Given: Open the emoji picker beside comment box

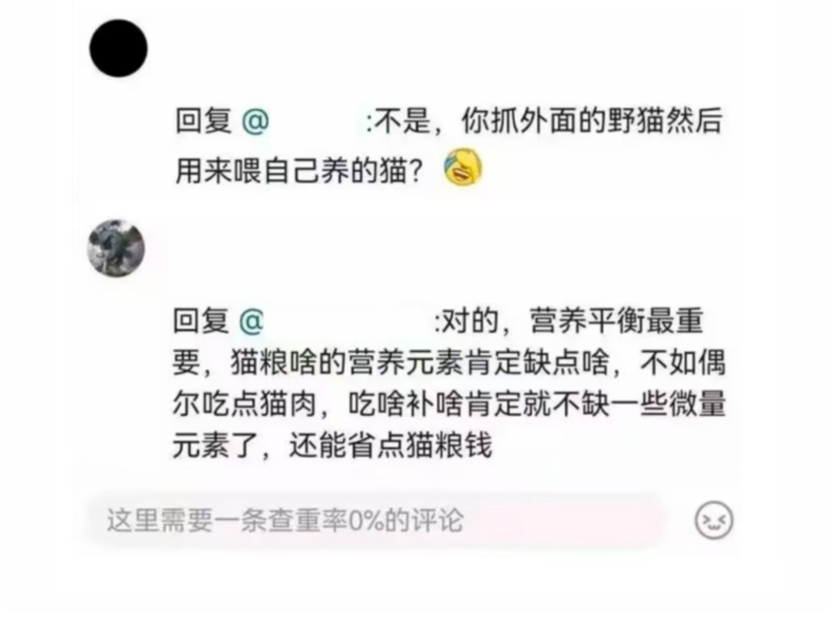Looking at the screenshot, I should click(714, 520).
